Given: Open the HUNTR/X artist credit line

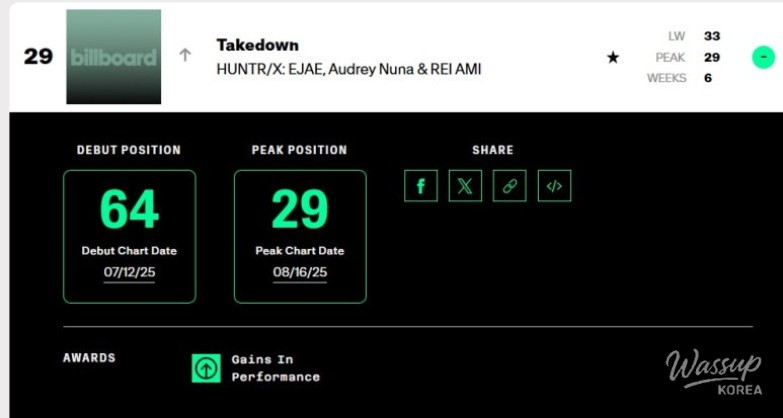Looking at the screenshot, I should [x=348, y=69].
